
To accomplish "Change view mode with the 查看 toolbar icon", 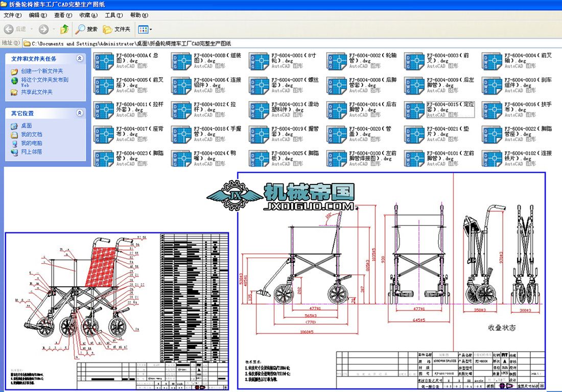I will coord(142,29).
